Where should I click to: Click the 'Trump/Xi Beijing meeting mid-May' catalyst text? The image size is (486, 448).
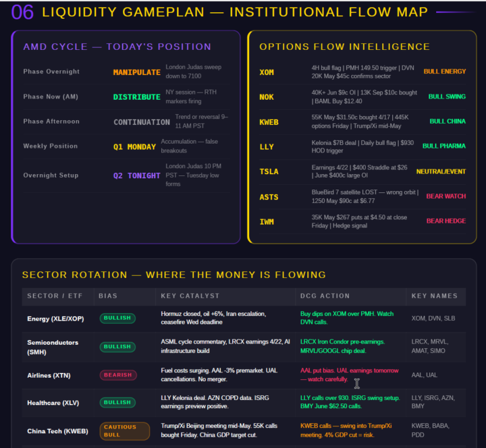pyautogui.click(x=219, y=430)
